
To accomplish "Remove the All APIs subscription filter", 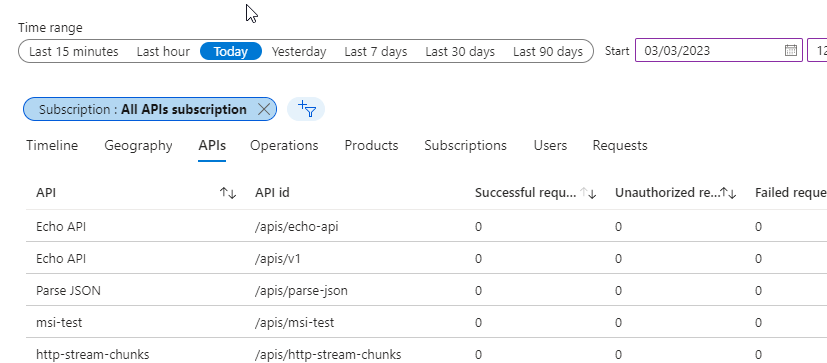I will click(x=264, y=109).
